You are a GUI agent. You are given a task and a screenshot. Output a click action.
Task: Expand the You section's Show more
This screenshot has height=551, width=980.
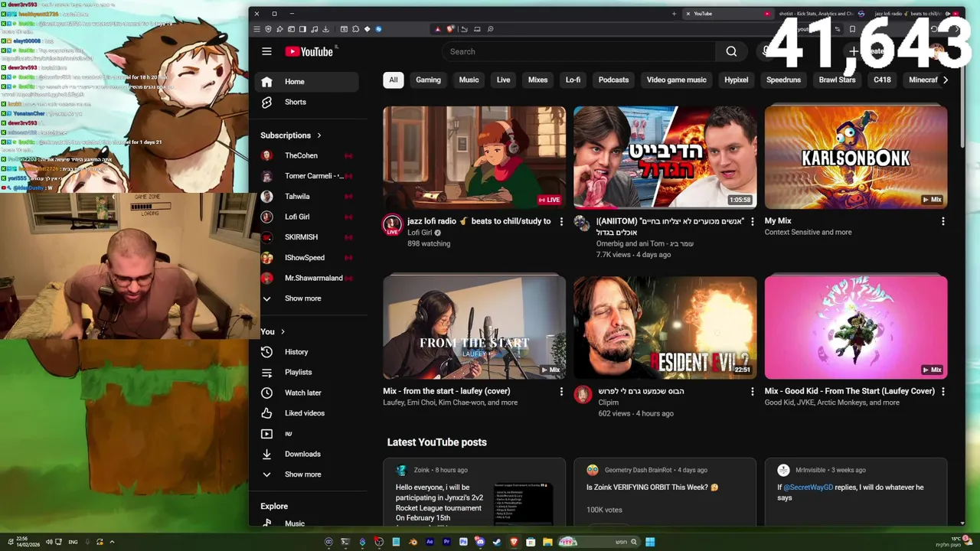[306, 474]
